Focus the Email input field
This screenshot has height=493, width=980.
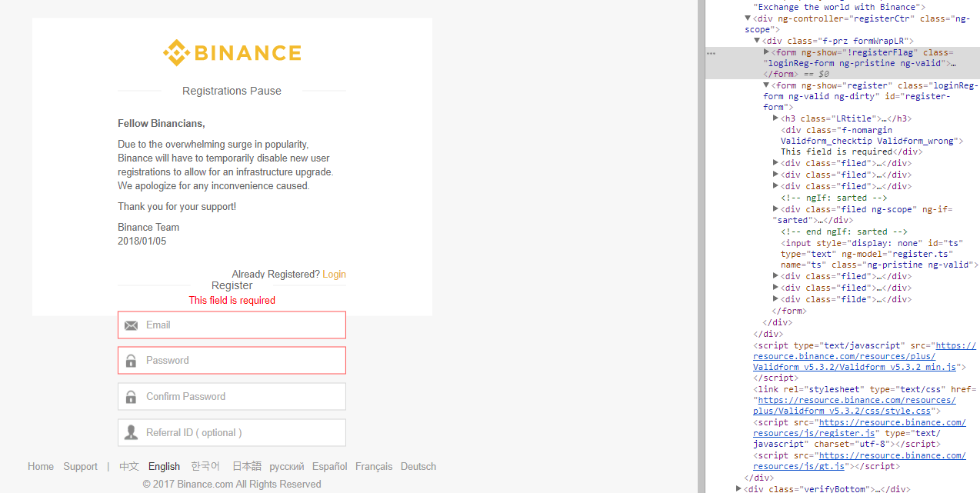pyautogui.click(x=232, y=325)
